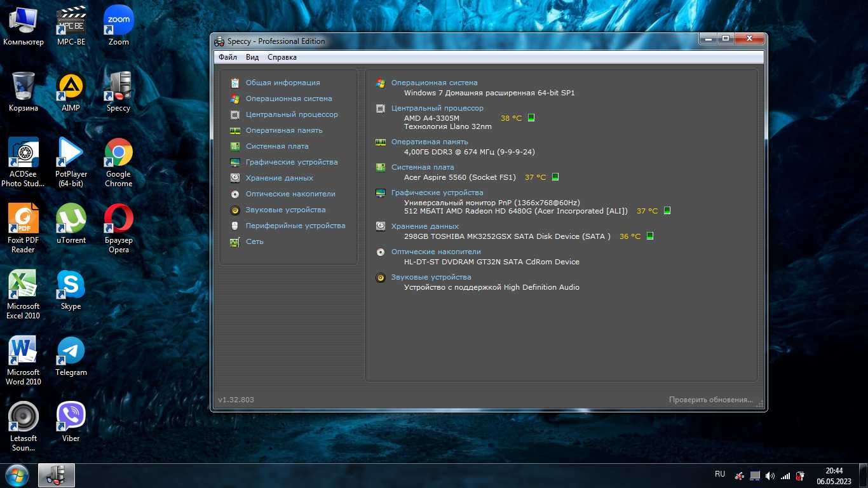
Task: Click the 4,00ГБ DDR3 memory text
Action: [470, 152]
